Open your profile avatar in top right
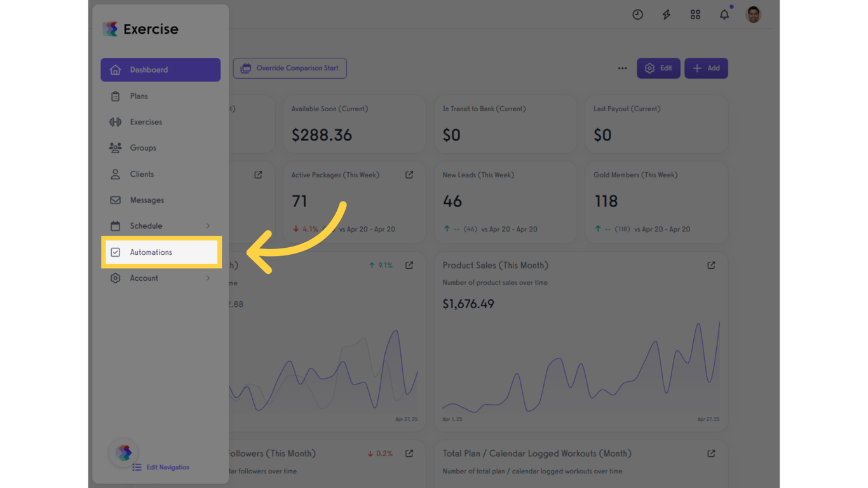 753,14
